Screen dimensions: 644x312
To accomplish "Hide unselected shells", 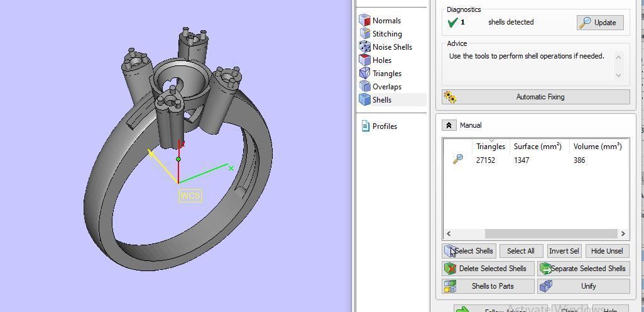I will tap(607, 251).
